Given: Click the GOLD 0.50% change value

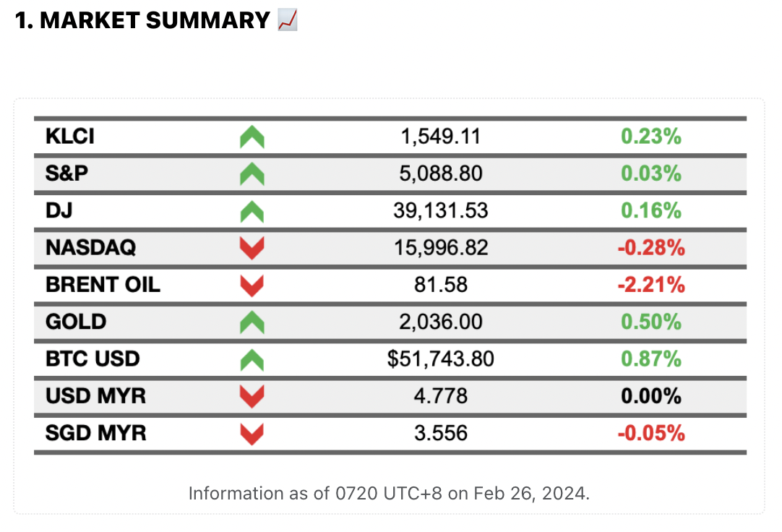Looking at the screenshot, I should coord(650,322).
